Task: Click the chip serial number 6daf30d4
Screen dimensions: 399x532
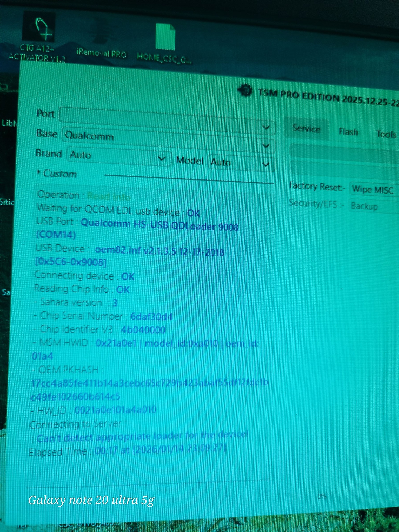Action: (x=151, y=317)
